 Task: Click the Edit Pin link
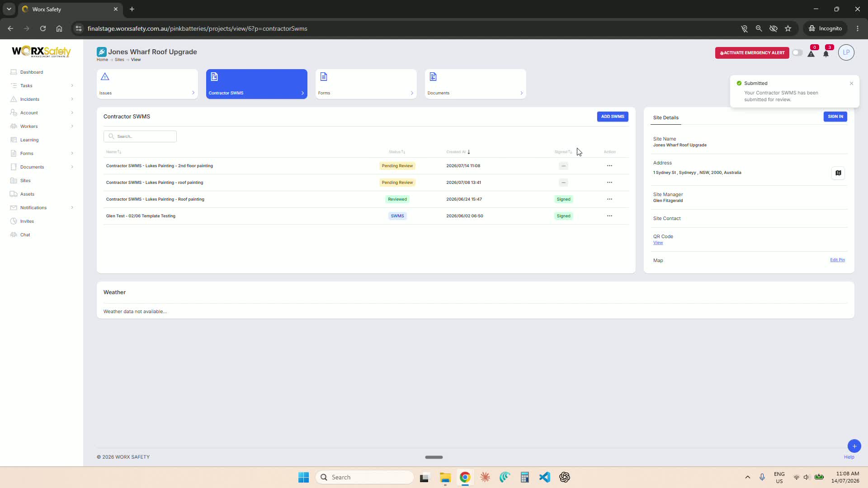point(837,260)
